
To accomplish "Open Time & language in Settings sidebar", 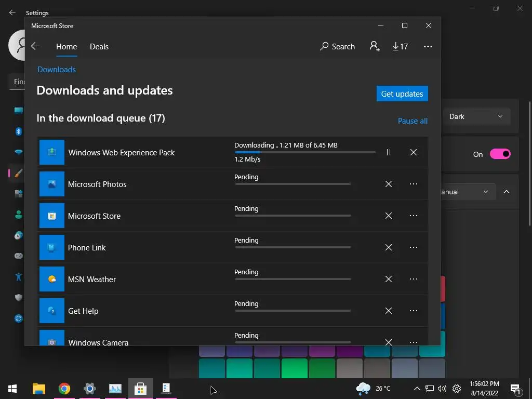I will click(x=19, y=235).
